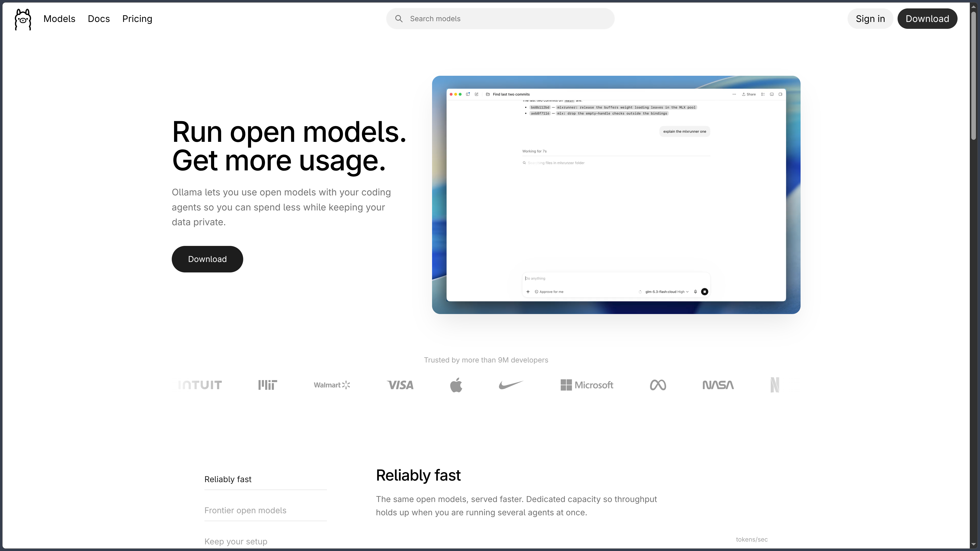
Task: Click the Download button in the top bar
Action: pos(927,19)
